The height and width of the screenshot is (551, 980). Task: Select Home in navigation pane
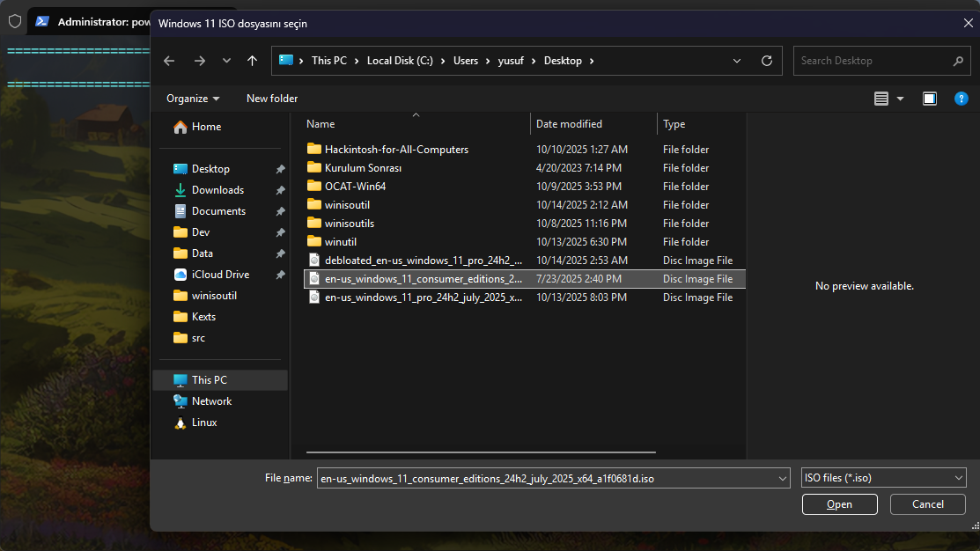220,127
